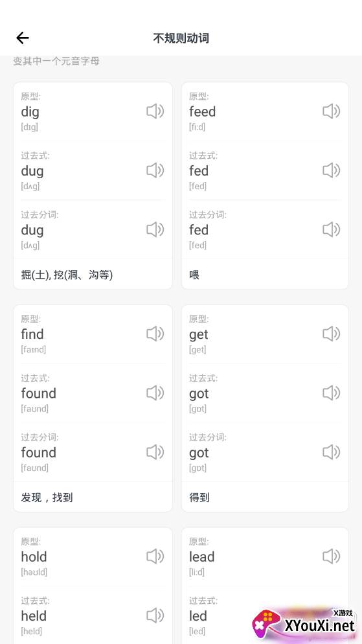This screenshot has height=644, width=362.
Task: Play audio for past participle "found"
Action: [x=155, y=452]
